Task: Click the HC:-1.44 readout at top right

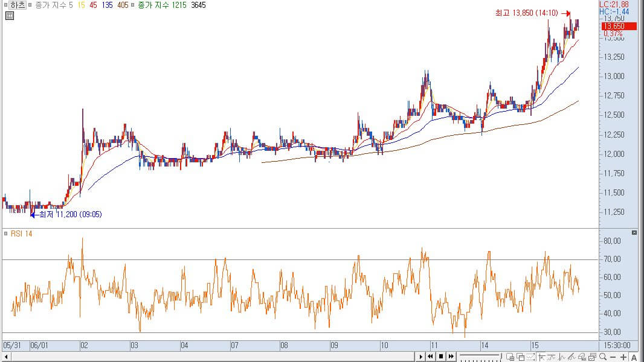Action: point(614,11)
